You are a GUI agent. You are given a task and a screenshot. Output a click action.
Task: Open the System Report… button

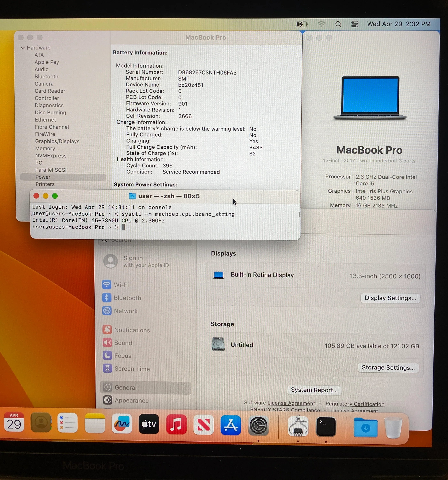click(314, 390)
